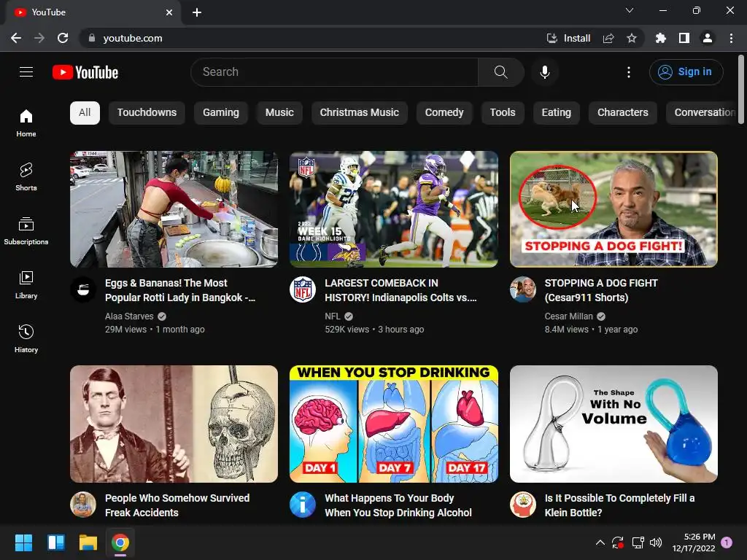This screenshot has width=747, height=560.
Task: Select the Music filter chip
Action: click(x=279, y=113)
